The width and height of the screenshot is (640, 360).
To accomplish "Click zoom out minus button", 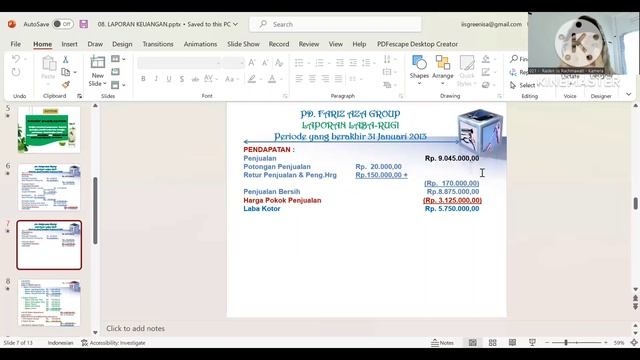I will 547,343.
